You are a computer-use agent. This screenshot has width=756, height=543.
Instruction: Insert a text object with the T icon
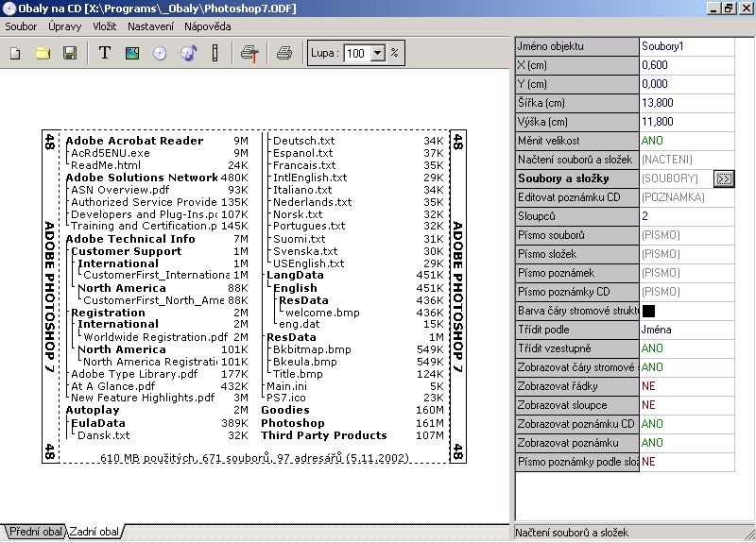point(105,54)
